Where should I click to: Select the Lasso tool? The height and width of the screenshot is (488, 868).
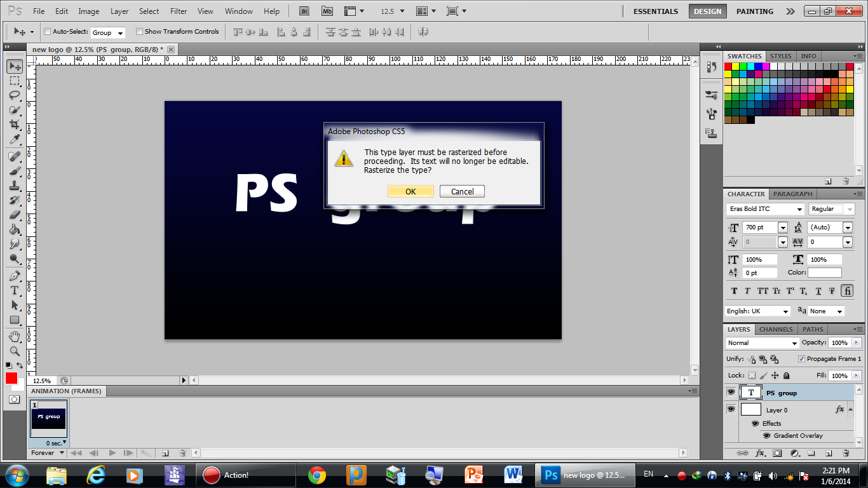pyautogui.click(x=14, y=95)
